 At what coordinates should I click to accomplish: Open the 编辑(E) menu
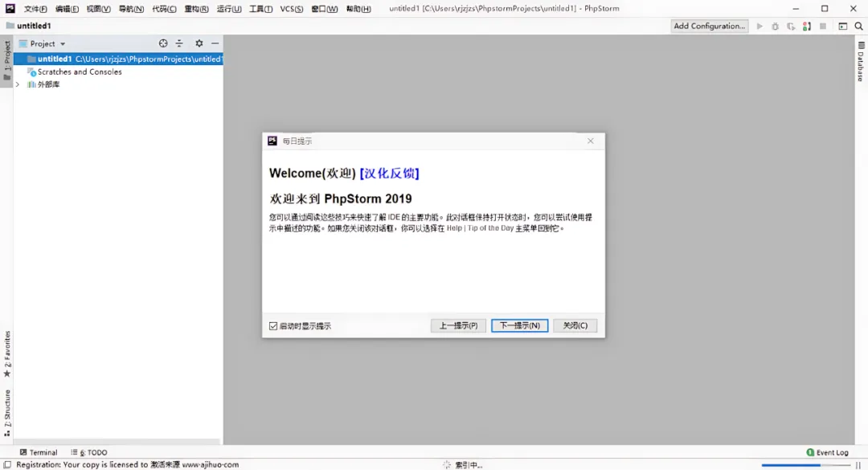67,9
